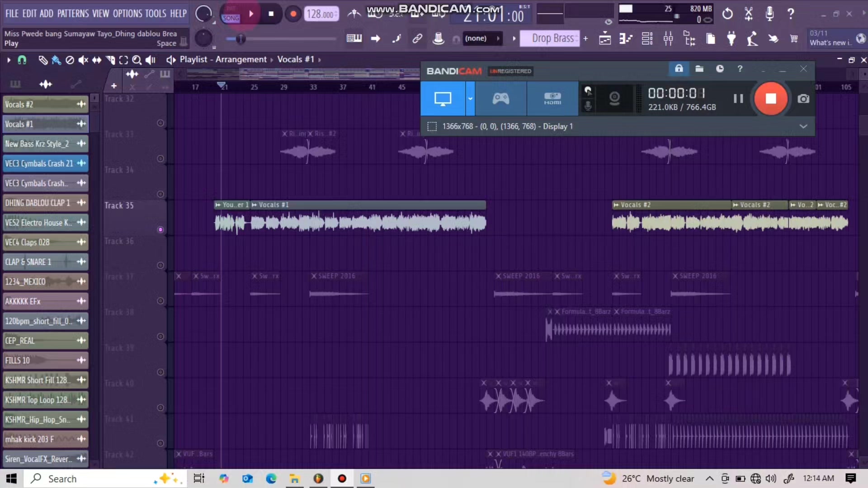
Task: Select the Playback speaker tool beside the zoom tool
Action: pos(151,60)
